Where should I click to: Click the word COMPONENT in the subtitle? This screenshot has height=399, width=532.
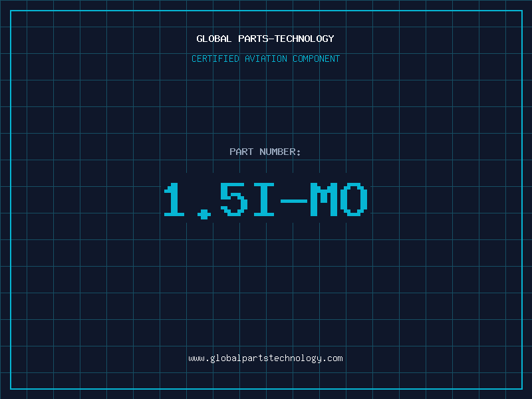click(x=317, y=59)
